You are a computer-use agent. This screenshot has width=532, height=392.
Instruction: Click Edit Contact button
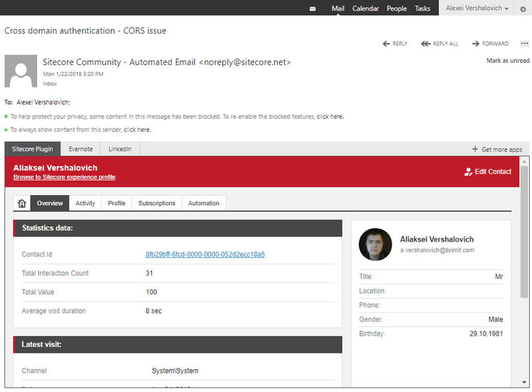tap(488, 172)
